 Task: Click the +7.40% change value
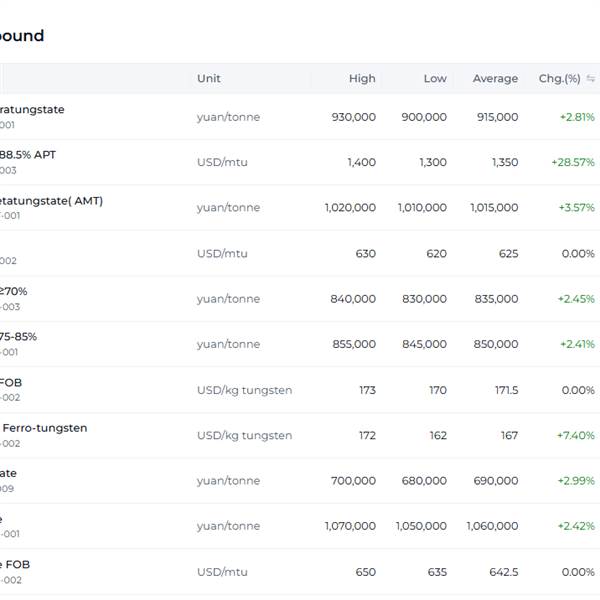[576, 435]
